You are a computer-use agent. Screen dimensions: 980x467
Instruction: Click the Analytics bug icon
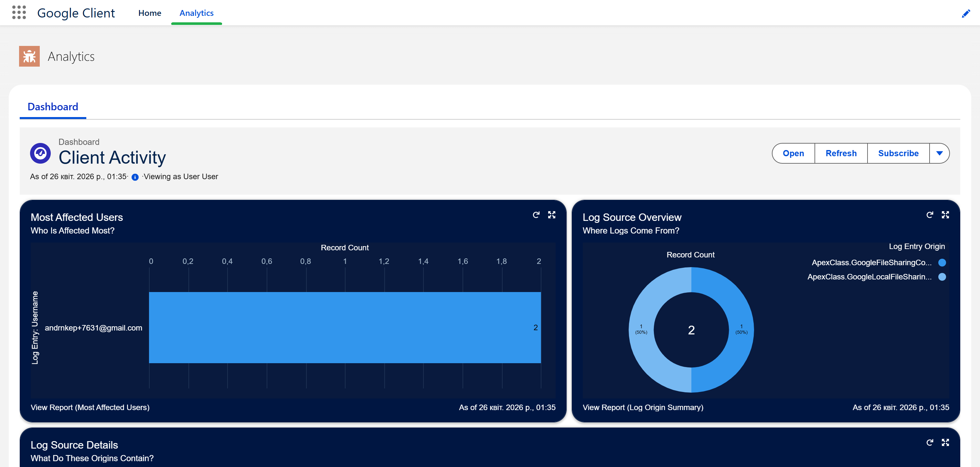(29, 56)
